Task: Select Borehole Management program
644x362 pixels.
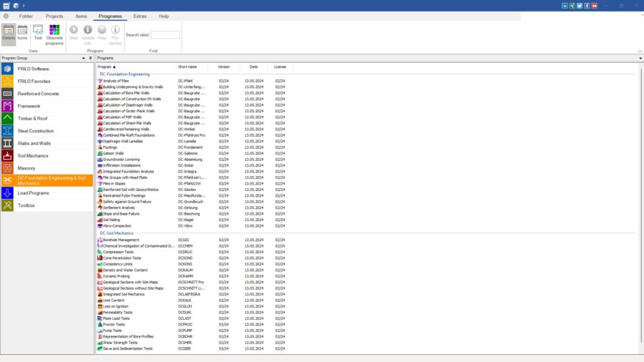Action: tap(121, 240)
